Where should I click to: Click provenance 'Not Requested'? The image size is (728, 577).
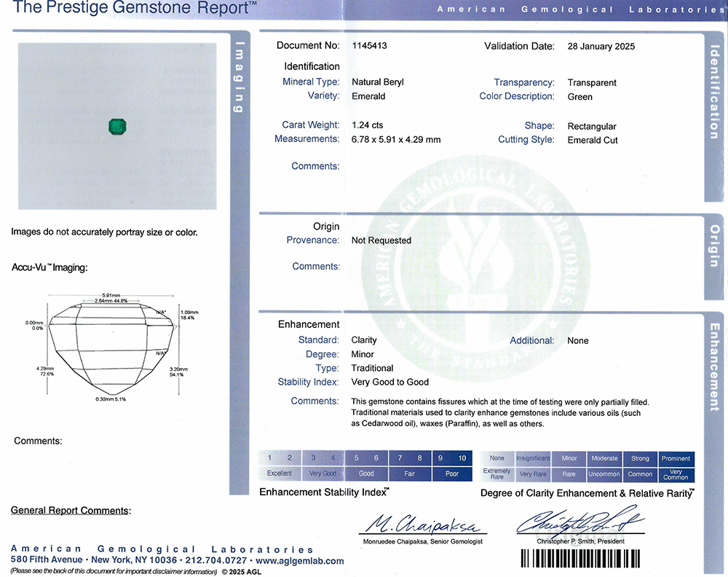(x=381, y=240)
